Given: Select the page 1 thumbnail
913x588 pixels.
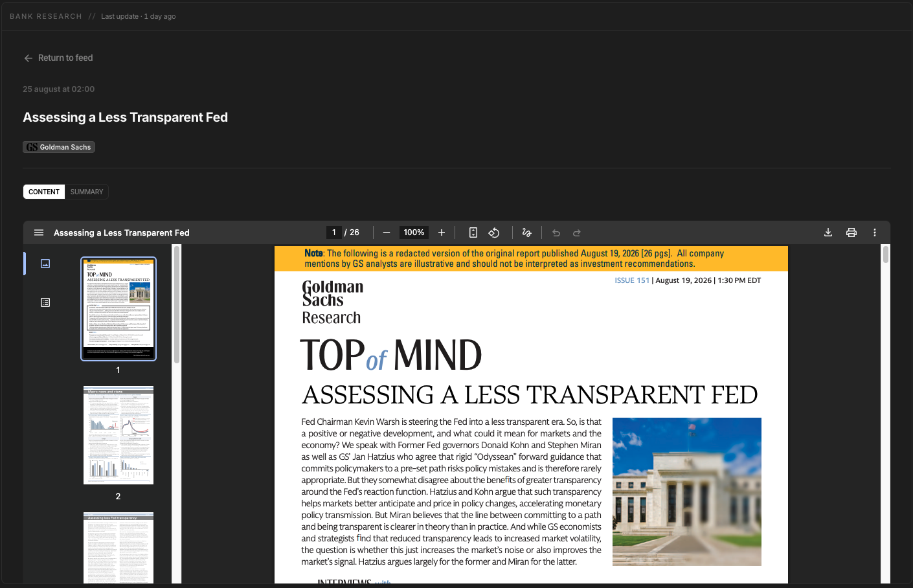Looking at the screenshot, I should pyautogui.click(x=118, y=309).
